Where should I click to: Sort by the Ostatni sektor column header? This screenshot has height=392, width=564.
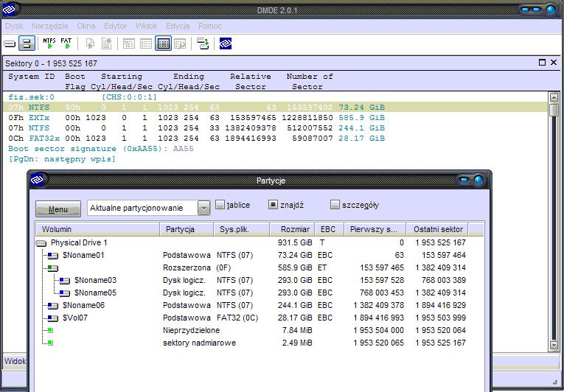(437, 229)
